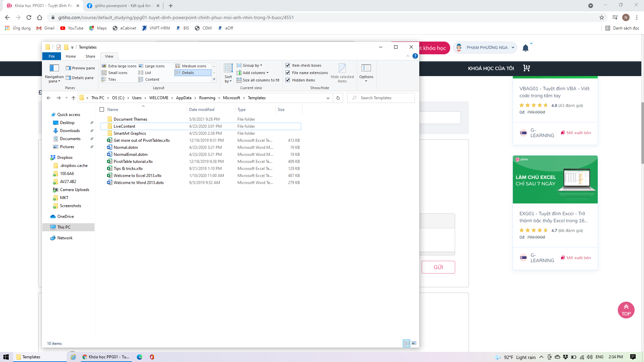644x362 pixels.
Task: Toggle the Navigation pane button
Action: tap(54, 73)
